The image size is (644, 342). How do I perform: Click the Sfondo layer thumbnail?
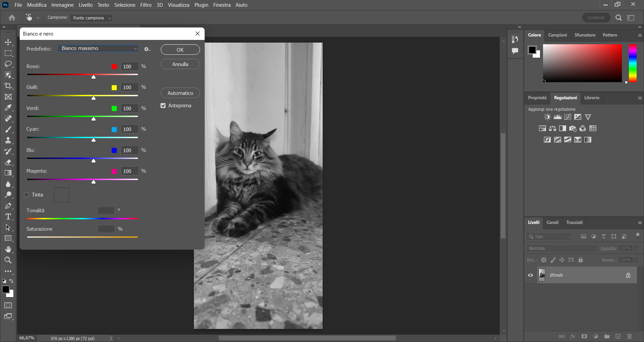[541, 275]
